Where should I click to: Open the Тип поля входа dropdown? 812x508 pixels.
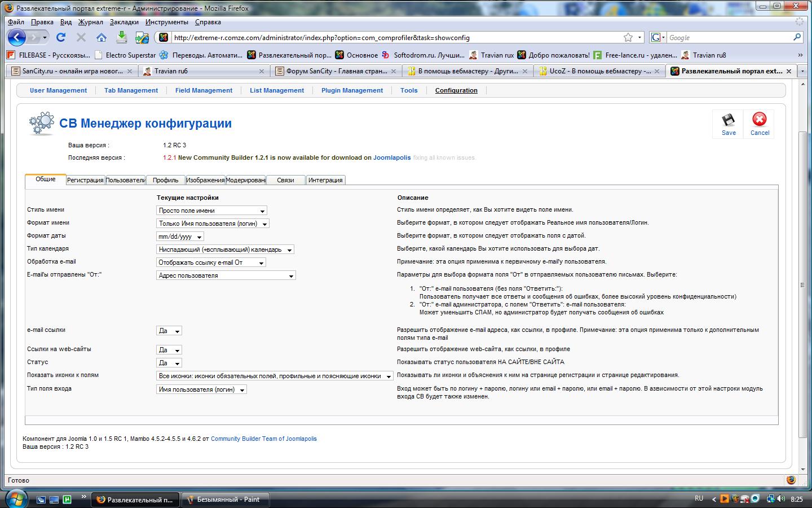201,389
